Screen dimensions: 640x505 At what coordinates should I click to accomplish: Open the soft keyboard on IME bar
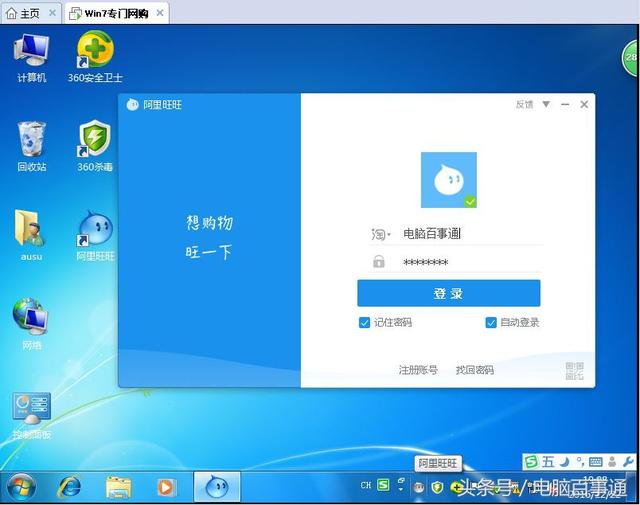[x=596, y=462]
